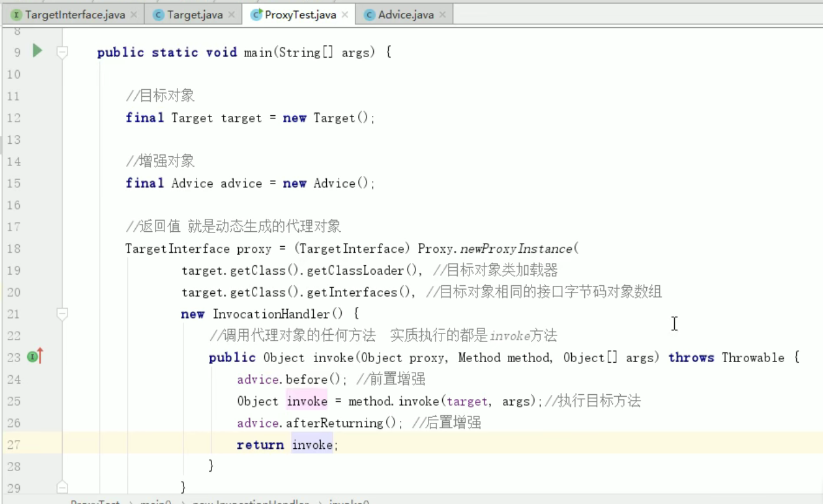Image resolution: width=823 pixels, height=504 pixels.
Task: Click line number 25 in the gutter
Action: click(x=14, y=401)
